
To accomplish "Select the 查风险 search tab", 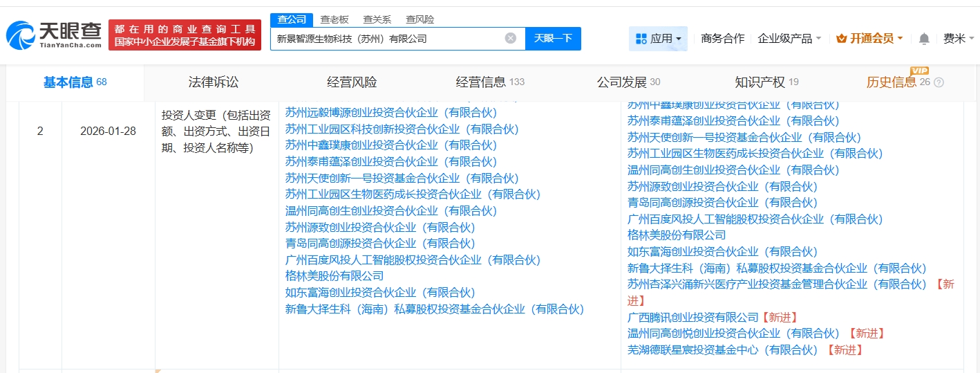I will click(x=420, y=19).
